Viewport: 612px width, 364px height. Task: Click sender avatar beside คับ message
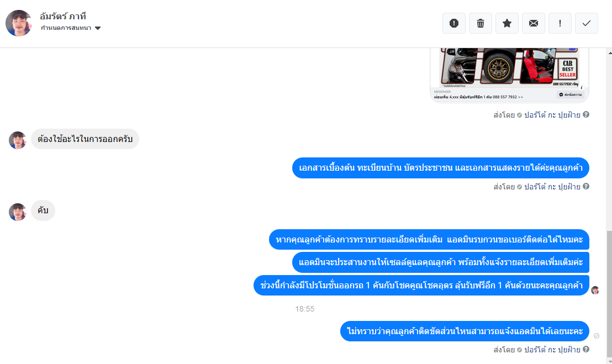click(18, 212)
